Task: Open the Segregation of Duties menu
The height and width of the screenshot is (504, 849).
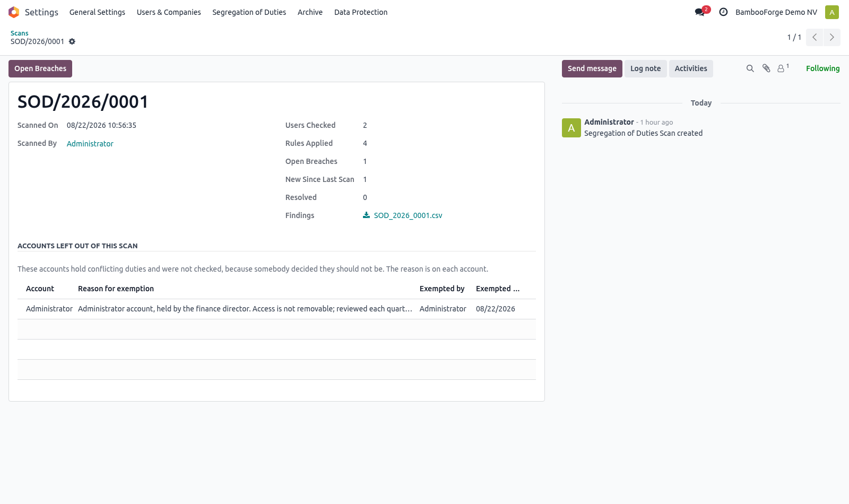Action: 249,12
